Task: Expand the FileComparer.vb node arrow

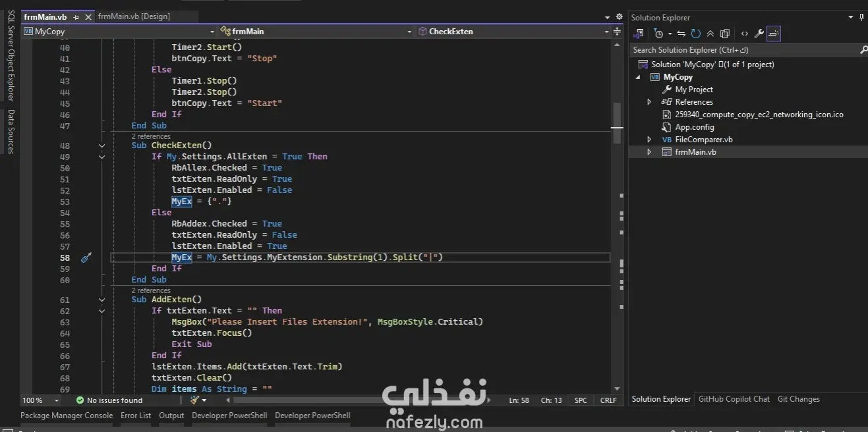Action: point(649,140)
